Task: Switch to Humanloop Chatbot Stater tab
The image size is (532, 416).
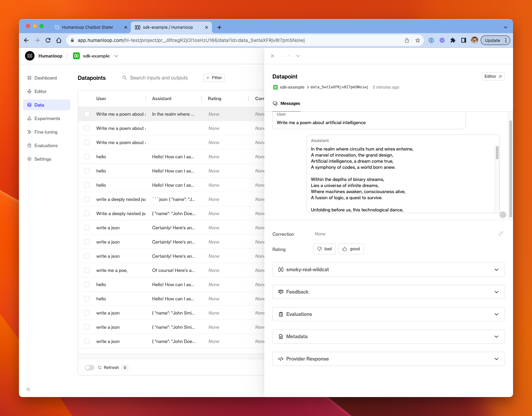Action: (87, 27)
